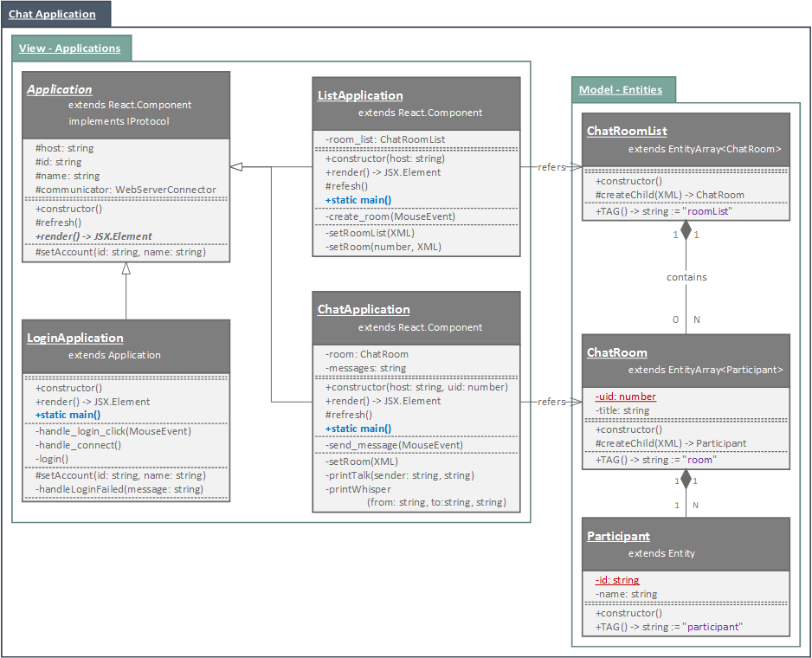This screenshot has width=812, height=658.
Task: Select the Application class header
Action: click(x=126, y=104)
